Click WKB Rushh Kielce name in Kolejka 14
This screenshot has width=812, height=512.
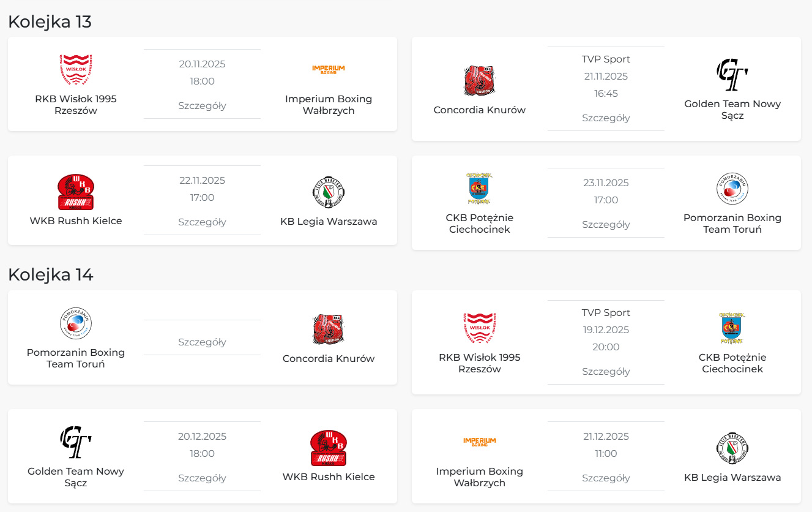click(x=329, y=476)
